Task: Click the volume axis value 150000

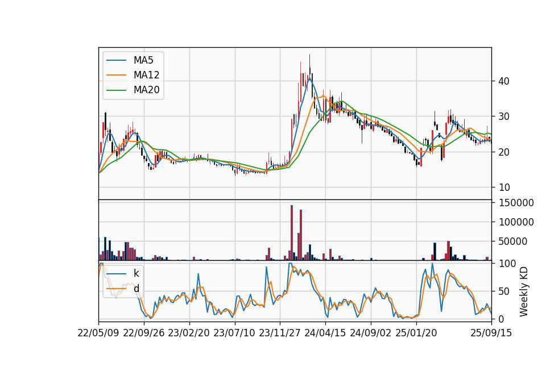Action: pos(516,203)
